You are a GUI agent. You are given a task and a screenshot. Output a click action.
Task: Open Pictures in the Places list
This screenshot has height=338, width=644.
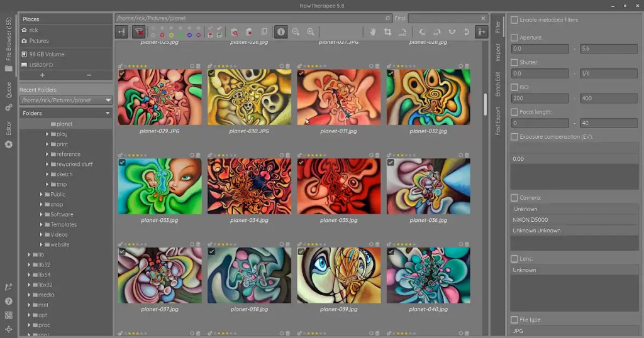39,41
